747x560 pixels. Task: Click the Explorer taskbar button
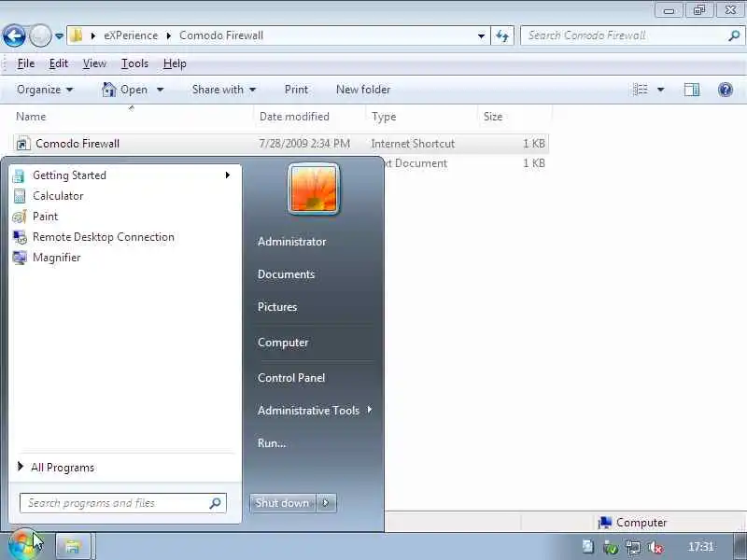coord(74,546)
